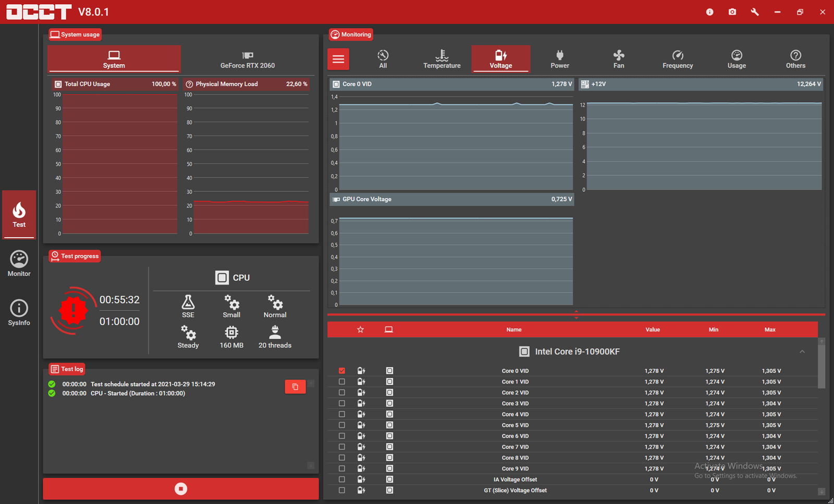Click CPU chip icon for Core 8 VID row

tap(389, 458)
